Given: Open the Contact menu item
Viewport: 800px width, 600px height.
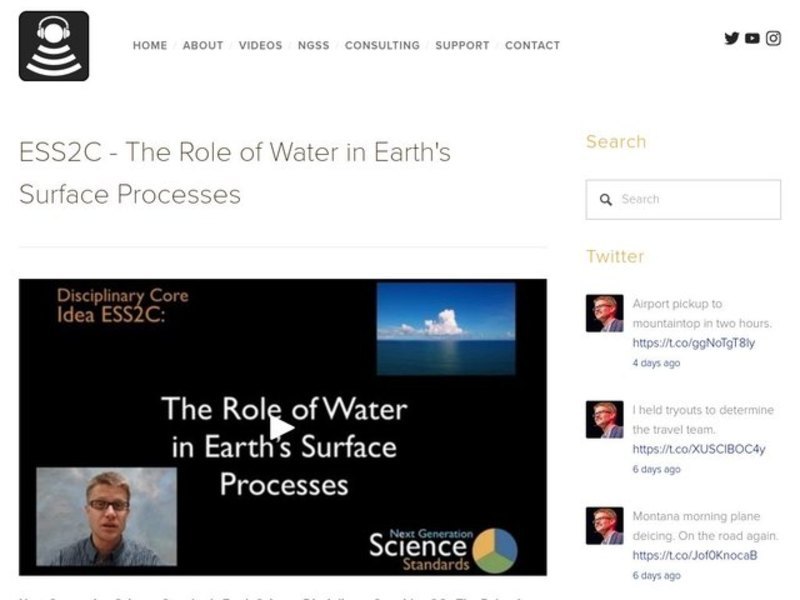Looking at the screenshot, I should click(x=532, y=46).
